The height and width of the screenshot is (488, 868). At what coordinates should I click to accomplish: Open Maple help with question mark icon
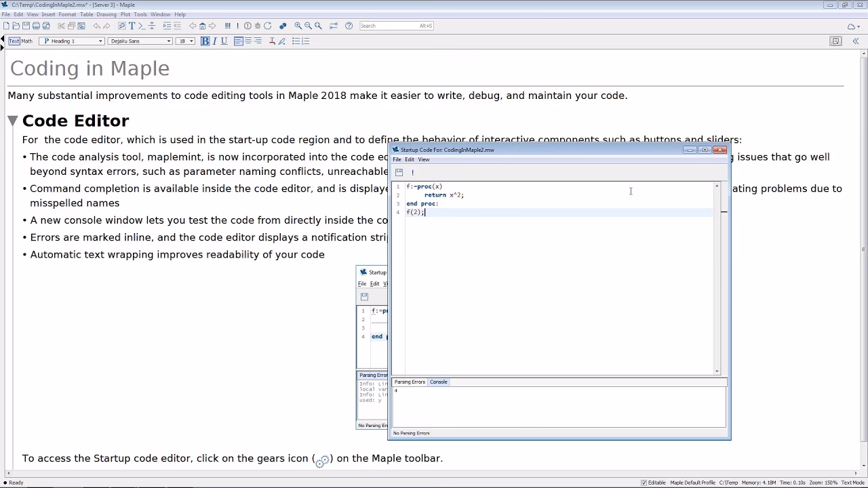(x=349, y=26)
